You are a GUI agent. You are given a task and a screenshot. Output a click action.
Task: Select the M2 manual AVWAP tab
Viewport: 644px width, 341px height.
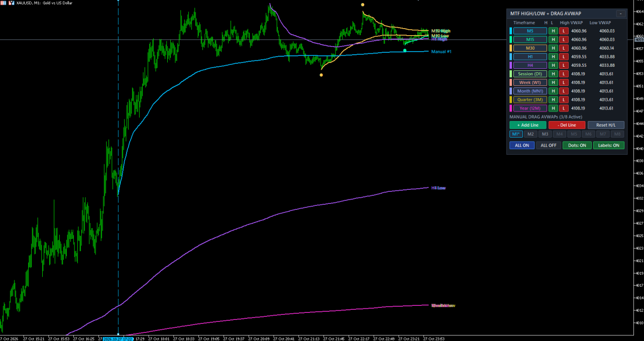click(530, 134)
